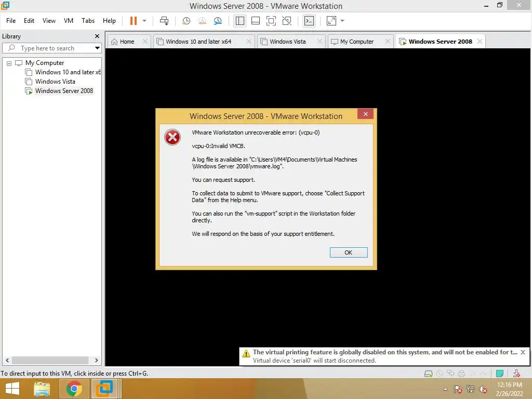Show hidden system tray icons
This screenshot has width=532, height=399.
[445, 389]
